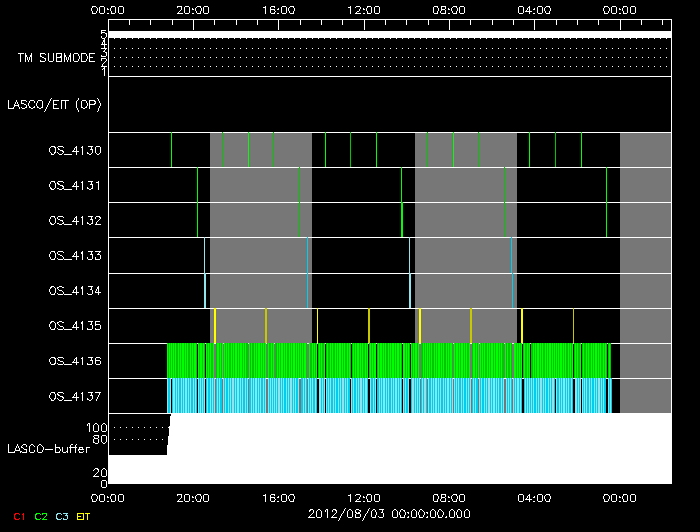This screenshot has height=532, width=700.
Task: Click the 100 value on LASCO-buffer axis
Action: click(96, 428)
